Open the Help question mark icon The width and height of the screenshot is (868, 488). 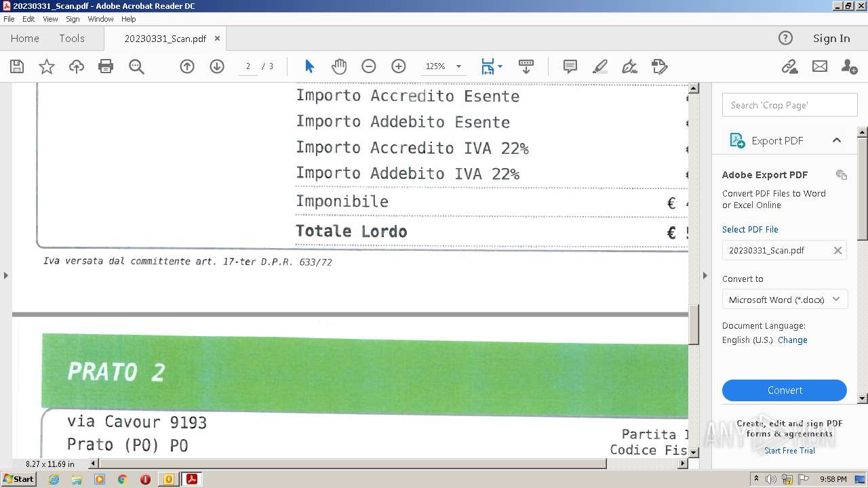point(785,38)
